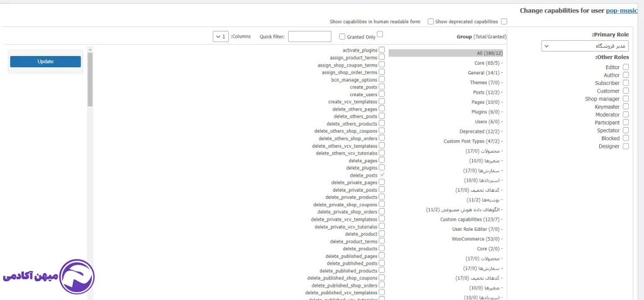Click the Quick filter text field
The width and height of the screenshot is (644, 300).
pos(309,36)
